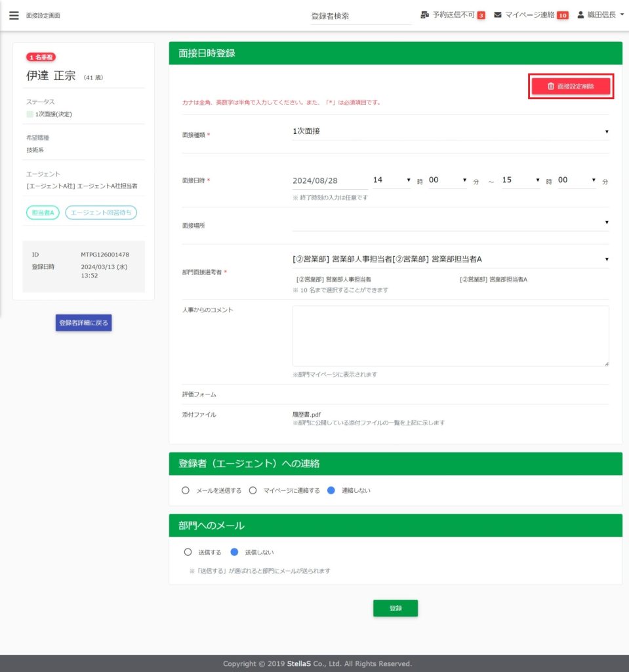Go back via 登録者詳細に戻る button
The image size is (629, 672).
tap(83, 323)
